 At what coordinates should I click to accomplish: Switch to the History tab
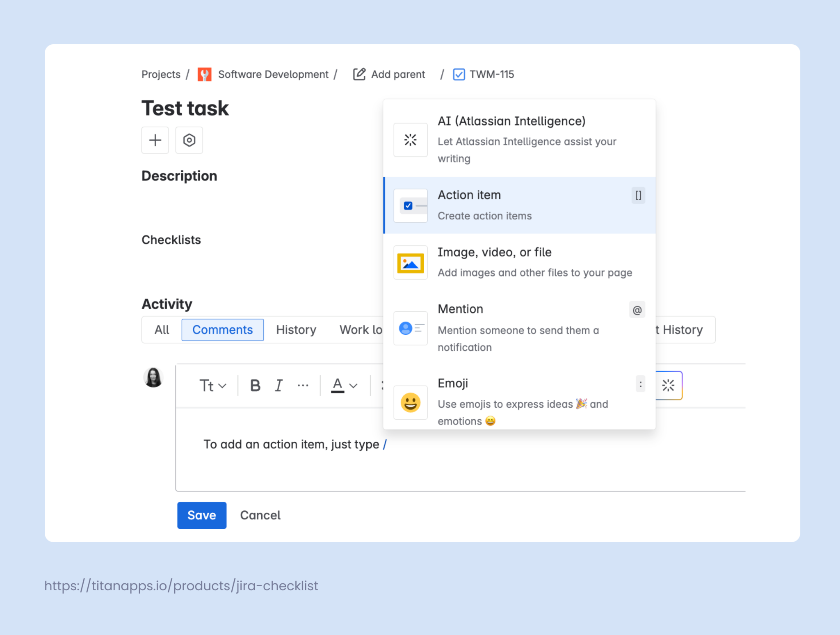[x=296, y=329]
